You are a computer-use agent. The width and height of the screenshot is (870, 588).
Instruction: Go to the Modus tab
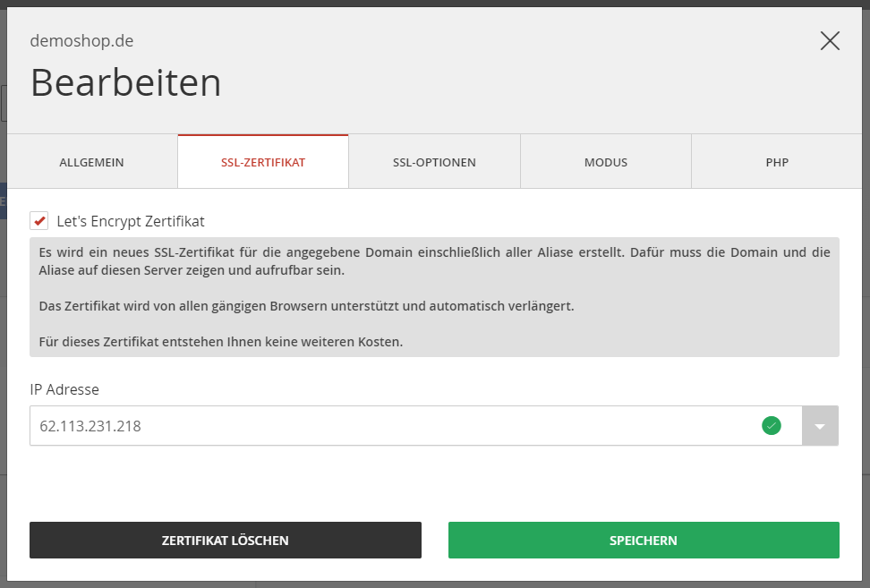606,162
